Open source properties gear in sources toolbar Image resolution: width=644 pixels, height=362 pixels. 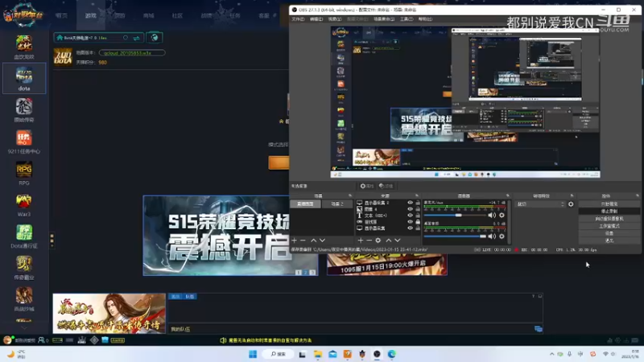pyautogui.click(x=378, y=240)
